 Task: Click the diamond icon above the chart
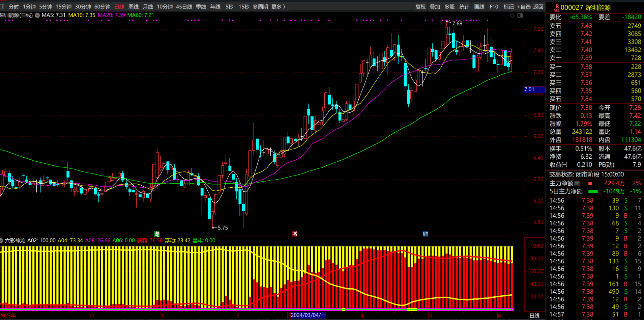pyautogui.click(x=512, y=16)
